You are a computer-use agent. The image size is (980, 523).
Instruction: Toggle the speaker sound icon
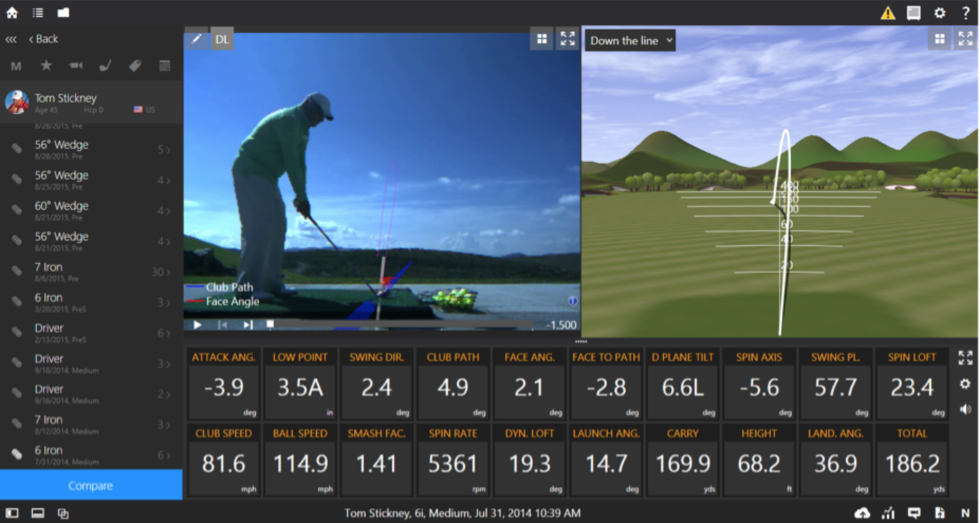[965, 409]
